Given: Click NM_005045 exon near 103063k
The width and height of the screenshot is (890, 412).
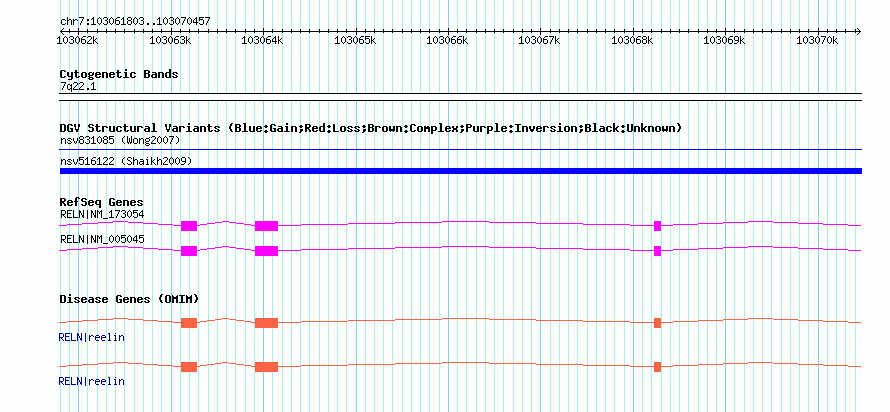Looking at the screenshot, I should 189,251.
